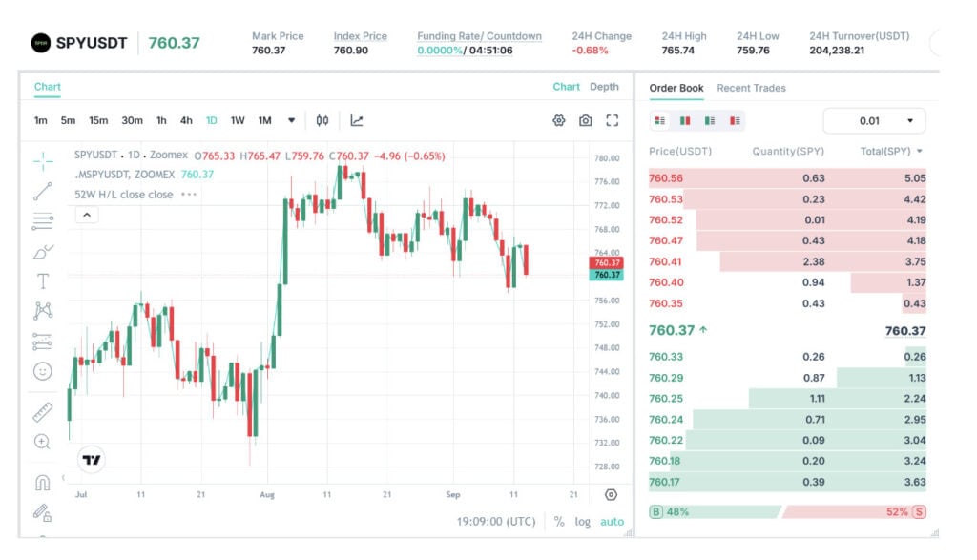The width and height of the screenshot is (977, 560).
Task: Select the trend line drawing tool
Action: (x=43, y=191)
